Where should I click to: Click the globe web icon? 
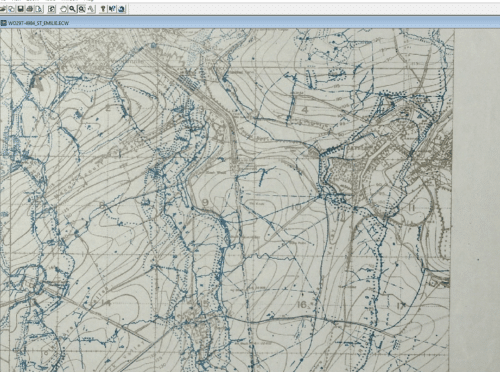[x=121, y=9]
